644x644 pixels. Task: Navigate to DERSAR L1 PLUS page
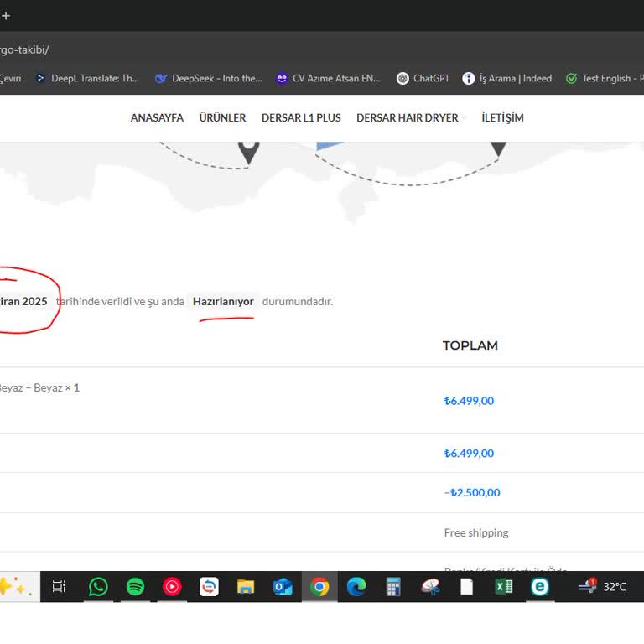coord(301,118)
